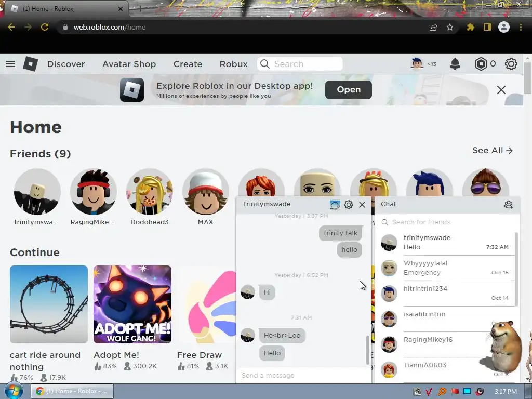Click See All friends link
Image resolution: width=532 pixels, height=399 pixels.
coord(493,150)
